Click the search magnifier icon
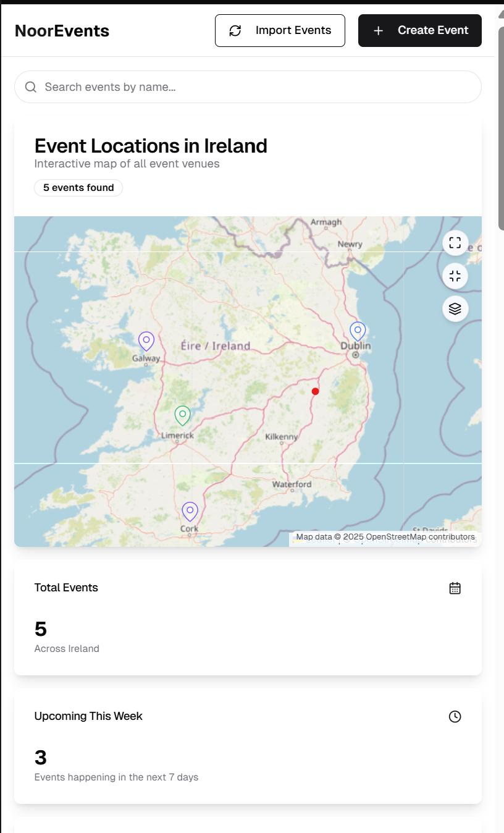 31,87
